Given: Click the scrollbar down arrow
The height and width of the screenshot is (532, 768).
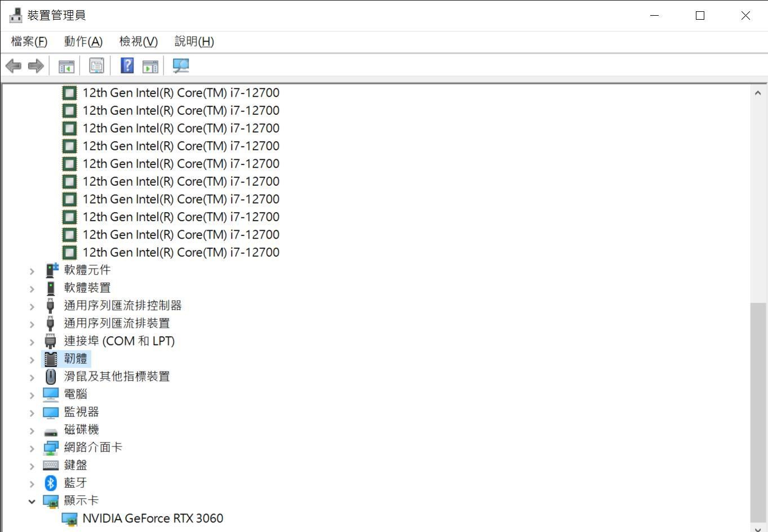Looking at the screenshot, I should 758,529.
